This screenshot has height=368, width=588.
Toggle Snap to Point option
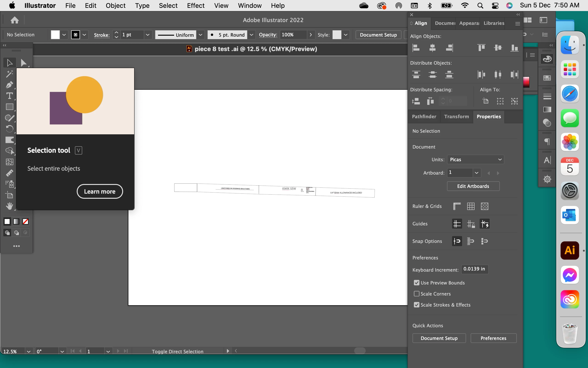click(457, 241)
